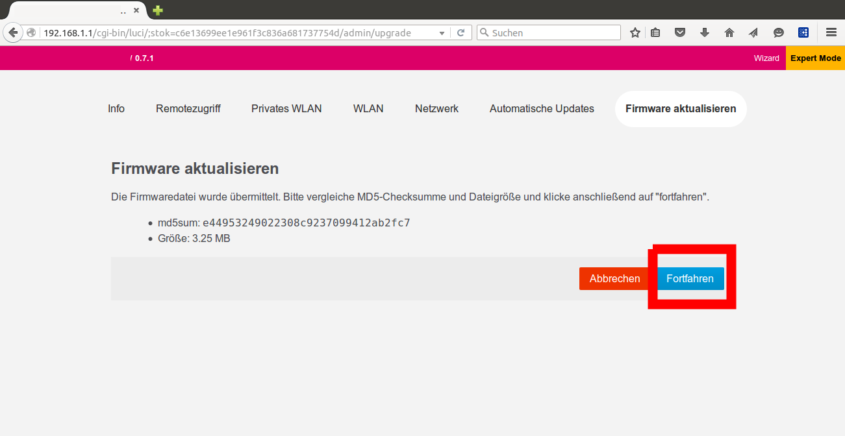Viewport: 845px width, 436px height.
Task: Click the paper plane send icon
Action: 753,32
